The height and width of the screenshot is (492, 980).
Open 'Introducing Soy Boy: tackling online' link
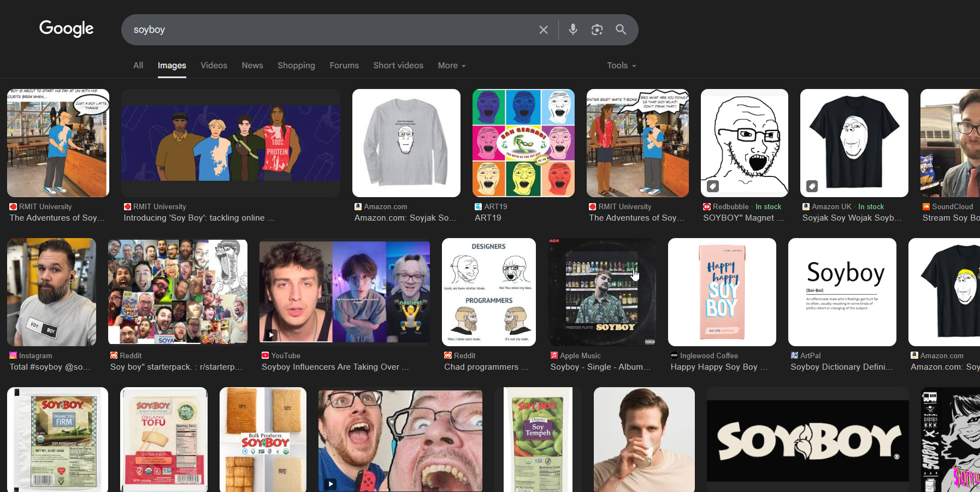coord(199,218)
